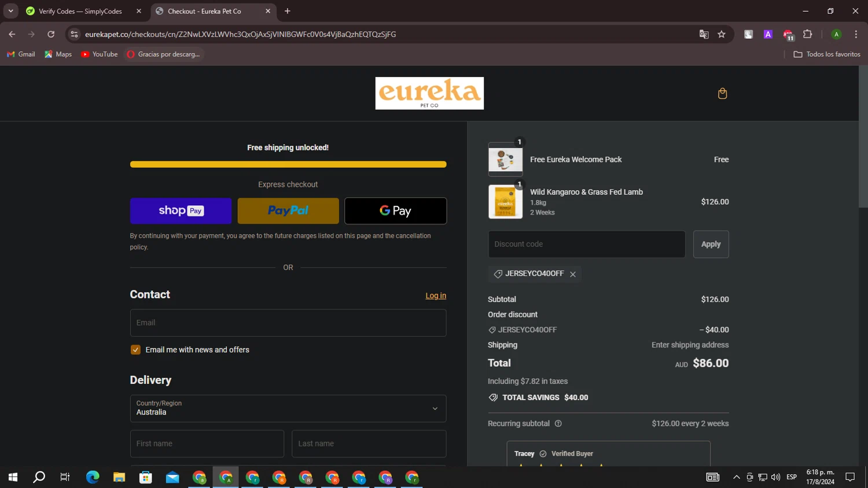Close the Checkout - Eureka Pet Co tab
This screenshot has width=868, height=488.
[x=268, y=11]
